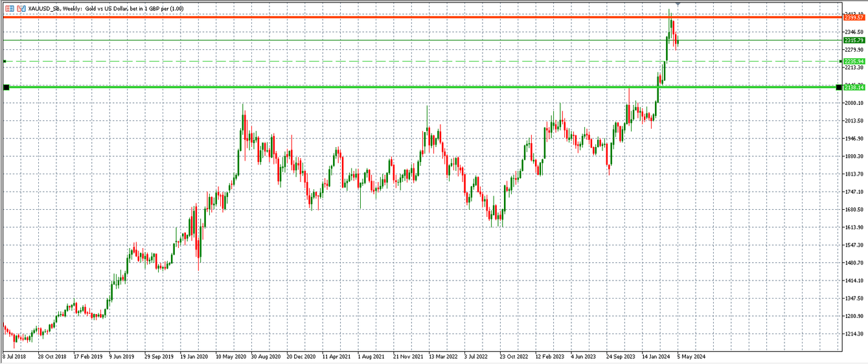The height and width of the screenshot is (364, 868).
Task: Click the left anchor of the dashed line
Action: pyautogui.click(x=5, y=62)
